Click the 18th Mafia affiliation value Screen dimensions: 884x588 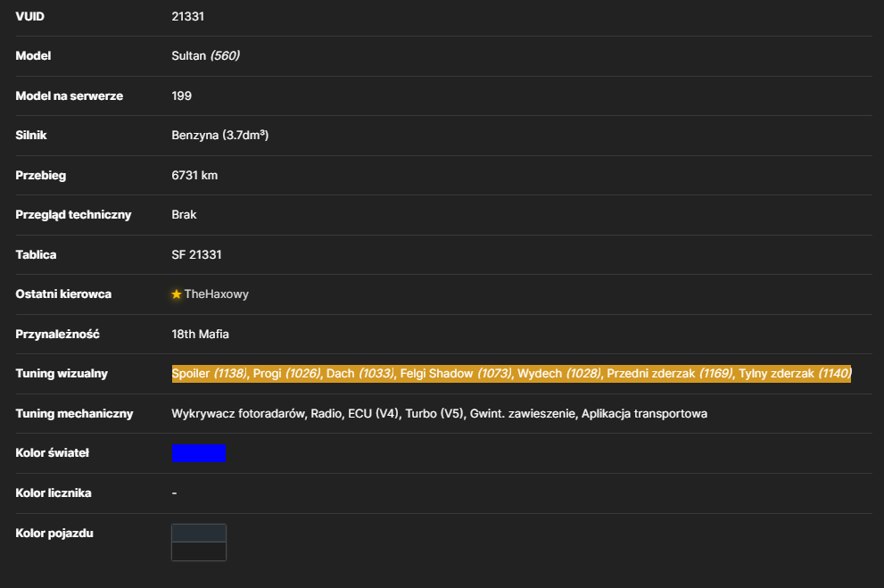200,335
